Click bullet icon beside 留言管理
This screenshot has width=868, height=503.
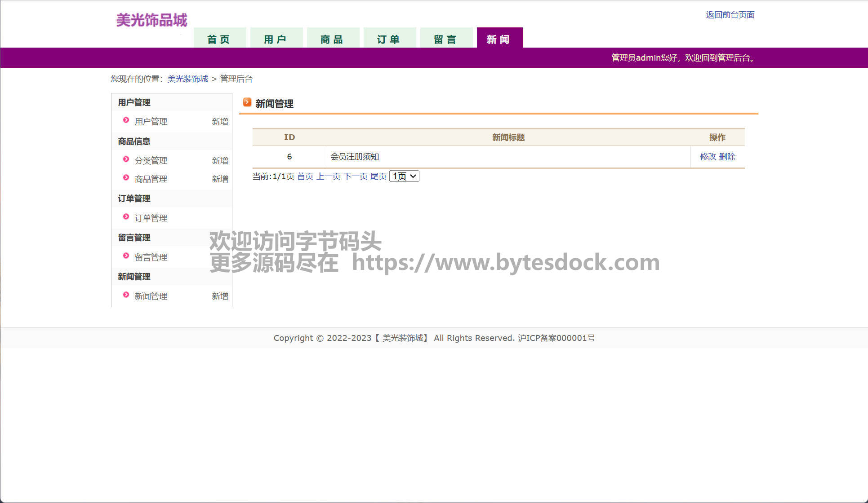pos(126,256)
